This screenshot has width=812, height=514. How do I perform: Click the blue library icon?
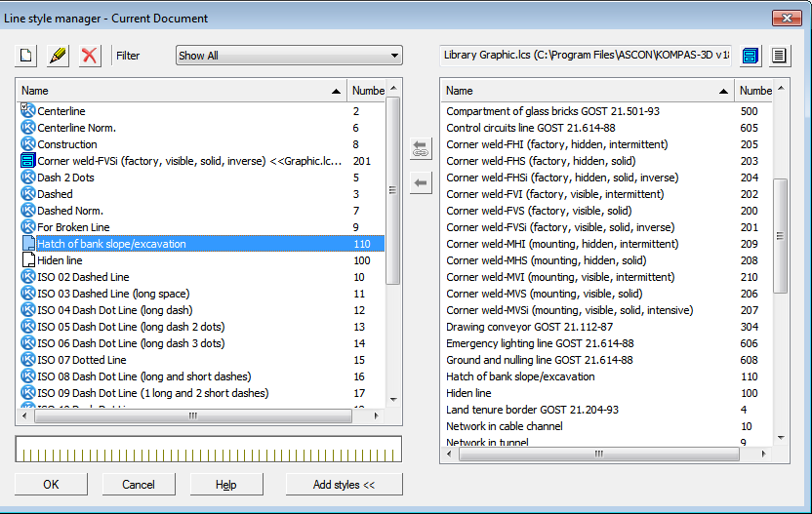coord(751,56)
